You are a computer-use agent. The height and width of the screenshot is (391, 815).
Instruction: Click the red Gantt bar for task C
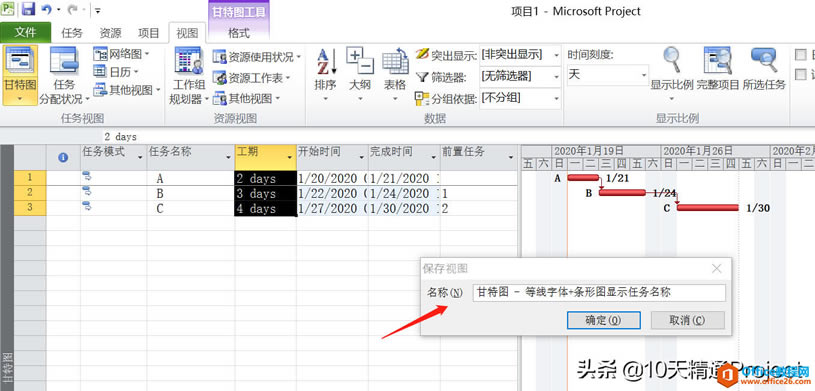[708, 207]
